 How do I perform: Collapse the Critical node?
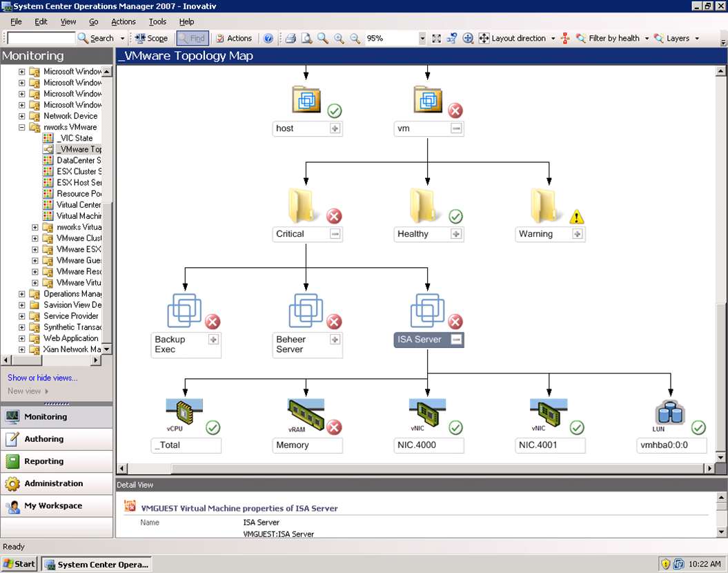[335, 234]
